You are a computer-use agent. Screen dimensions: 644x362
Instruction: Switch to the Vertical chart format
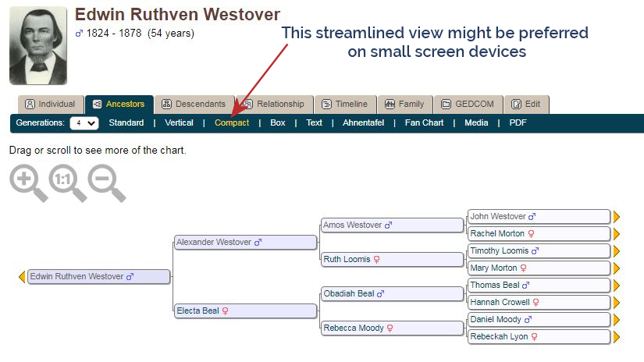click(x=179, y=122)
